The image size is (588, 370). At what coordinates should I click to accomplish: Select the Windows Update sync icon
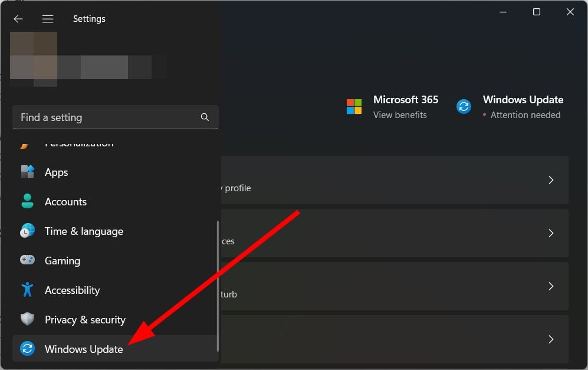point(27,349)
